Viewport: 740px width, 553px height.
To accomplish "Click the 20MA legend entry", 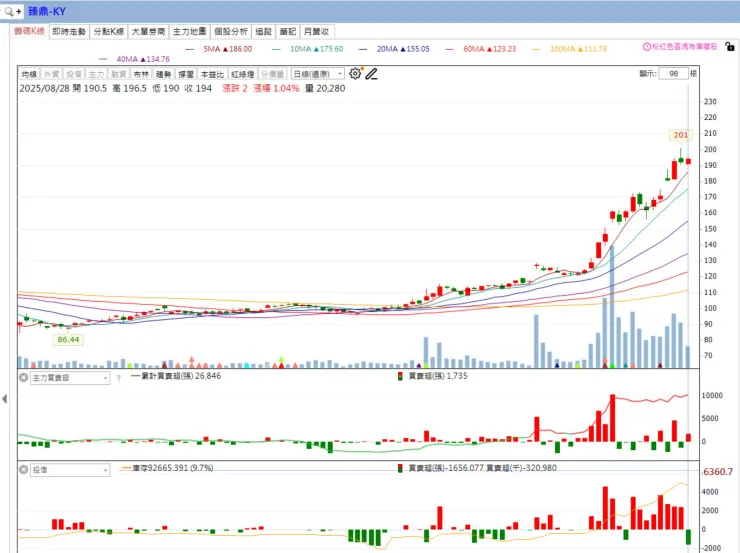I will 394,49.
